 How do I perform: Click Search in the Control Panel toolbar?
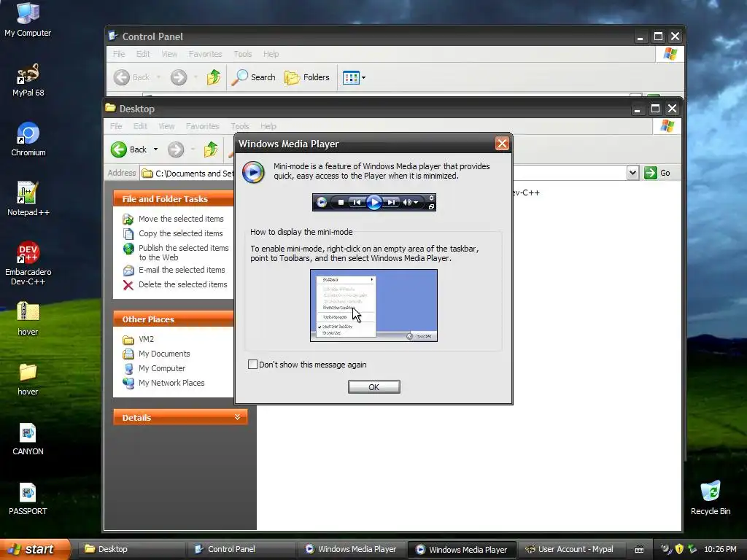coord(253,77)
